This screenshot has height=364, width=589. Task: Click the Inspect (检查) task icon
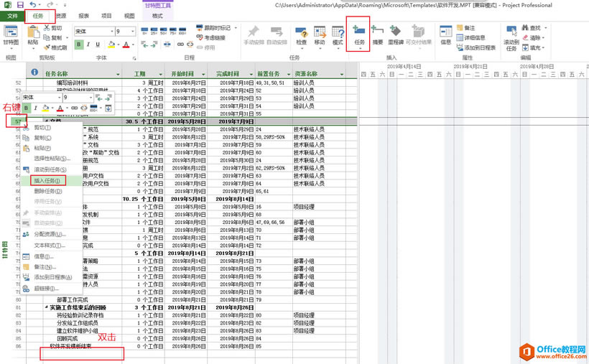coord(301,36)
